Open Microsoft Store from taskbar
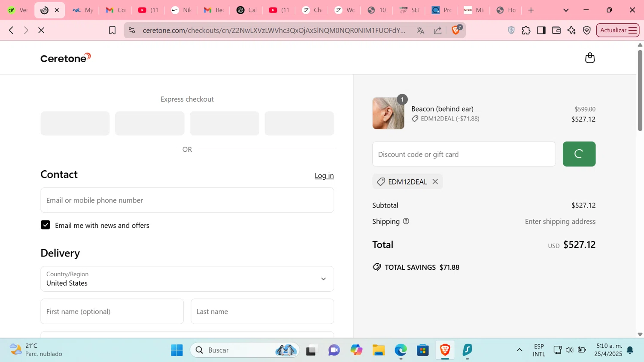The width and height of the screenshot is (644, 362). (423, 350)
